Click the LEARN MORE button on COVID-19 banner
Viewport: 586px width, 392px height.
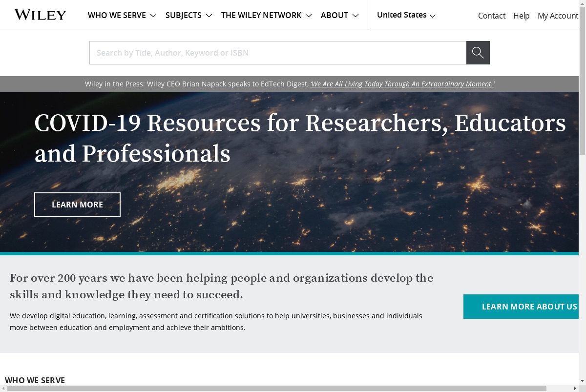[77, 205]
